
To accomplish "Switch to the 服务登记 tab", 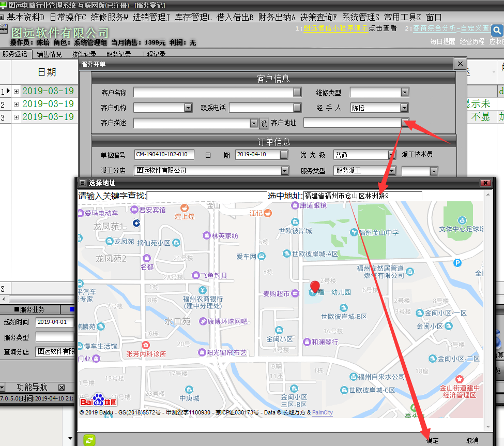I will 15,54.
